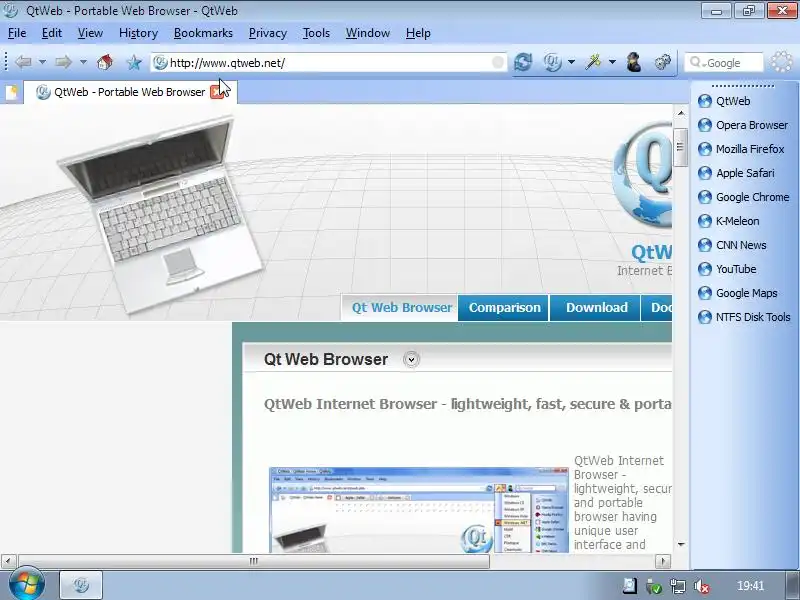Screen dimensions: 800x600
Task: Click globe icon next to CNN News
Action: [x=705, y=245]
